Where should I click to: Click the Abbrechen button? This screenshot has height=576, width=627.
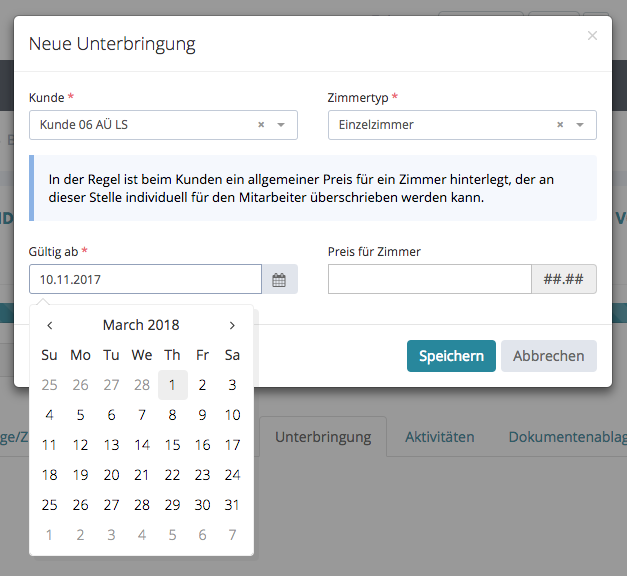tap(549, 356)
